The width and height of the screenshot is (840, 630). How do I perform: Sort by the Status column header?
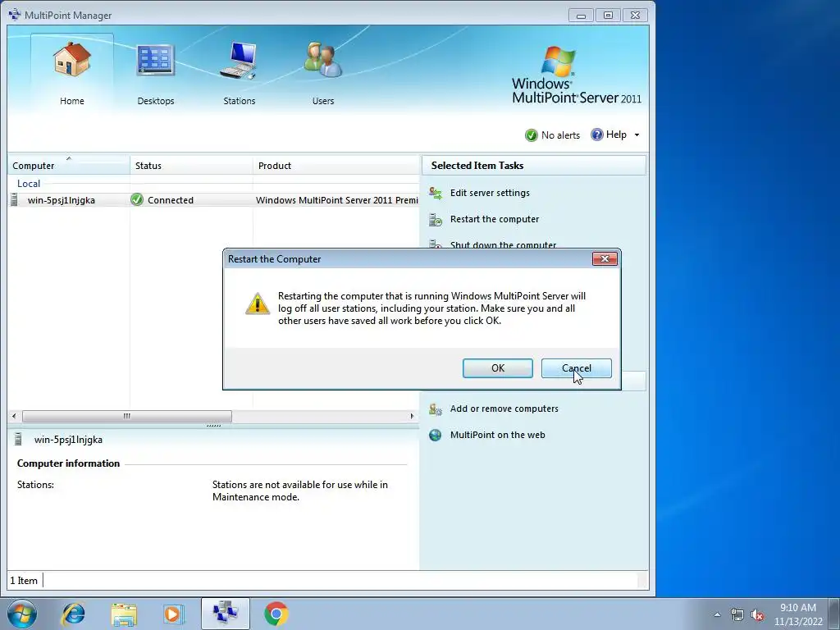191,166
